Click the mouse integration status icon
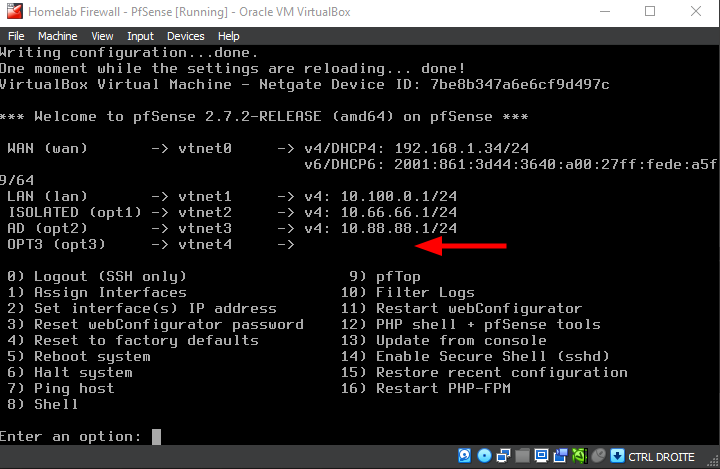The image size is (720, 469). (x=598, y=456)
